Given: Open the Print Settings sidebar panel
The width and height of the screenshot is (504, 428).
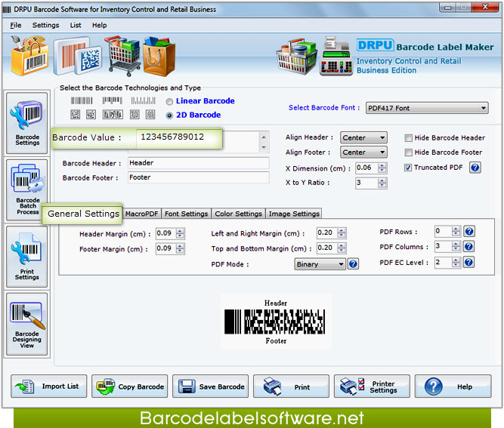Looking at the screenshot, I should 26,257.
